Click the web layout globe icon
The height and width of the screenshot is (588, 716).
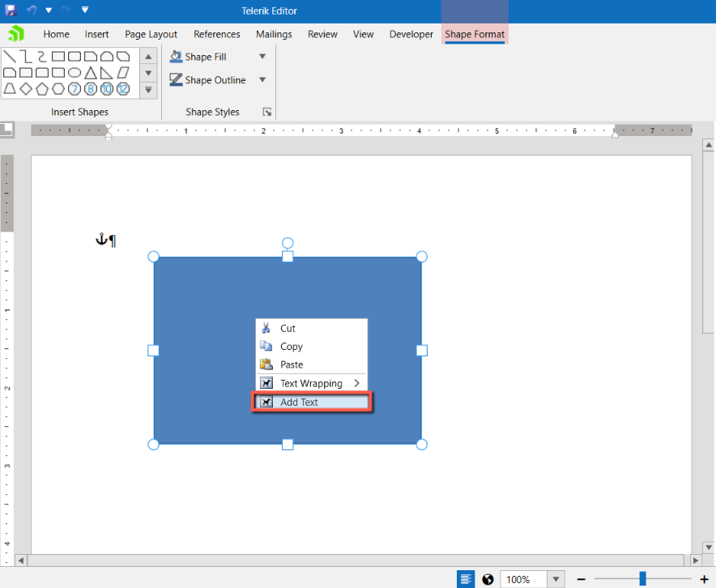coord(487,579)
